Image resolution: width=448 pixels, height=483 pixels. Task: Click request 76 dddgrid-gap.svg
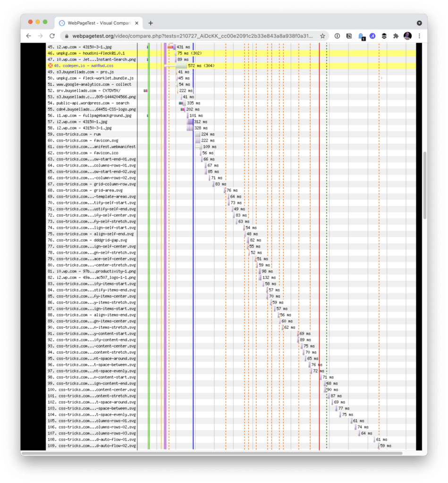click(x=87, y=240)
